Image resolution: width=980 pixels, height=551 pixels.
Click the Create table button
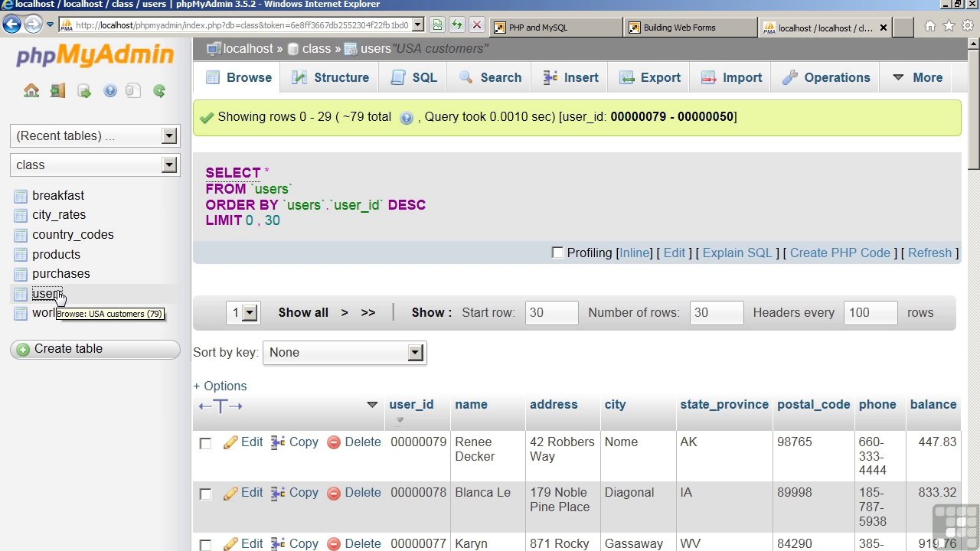95,349
